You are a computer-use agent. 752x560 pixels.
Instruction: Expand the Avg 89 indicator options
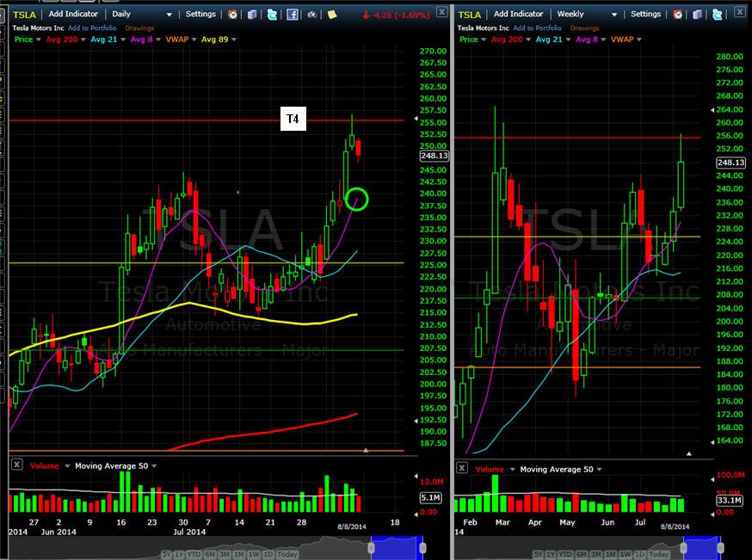[x=234, y=40]
